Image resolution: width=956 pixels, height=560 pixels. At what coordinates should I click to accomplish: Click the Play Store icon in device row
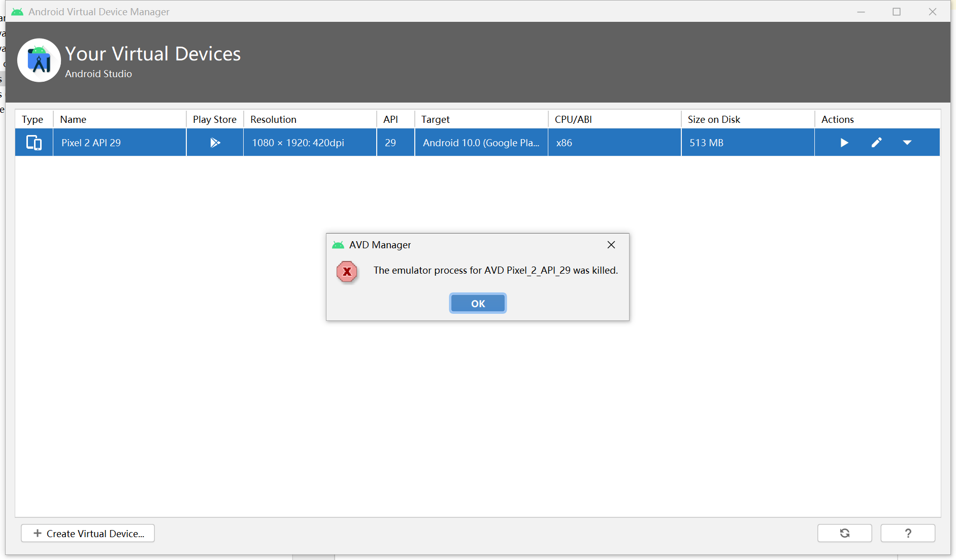(215, 143)
